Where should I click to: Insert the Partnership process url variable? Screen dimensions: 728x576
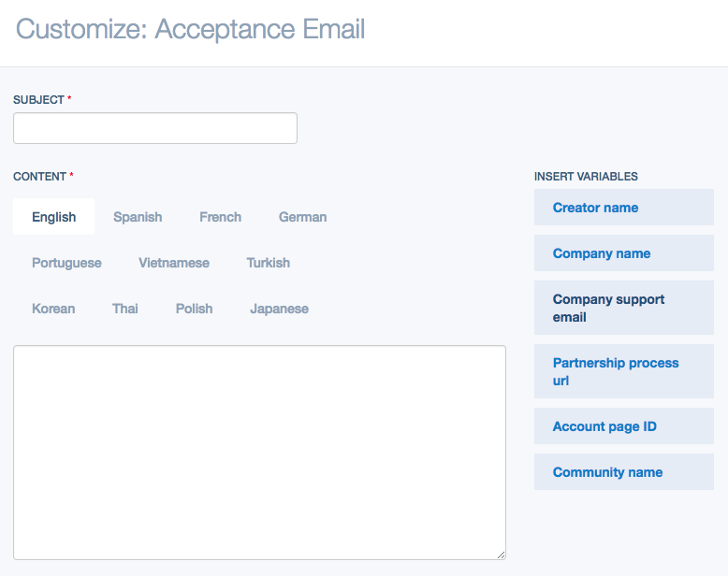(624, 371)
